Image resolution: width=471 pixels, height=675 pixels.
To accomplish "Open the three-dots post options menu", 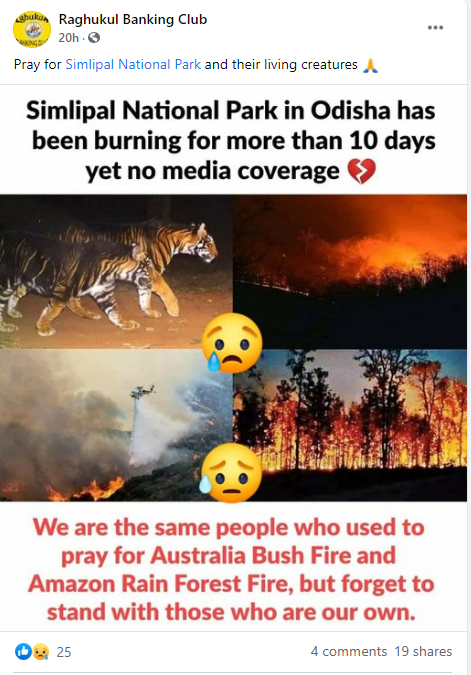I will point(435,28).
